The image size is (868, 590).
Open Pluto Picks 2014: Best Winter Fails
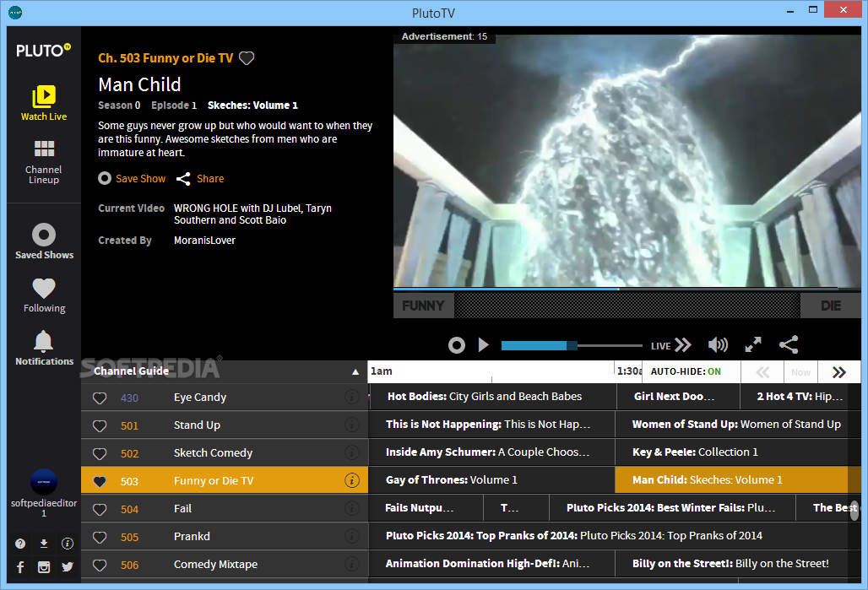pyautogui.click(x=672, y=507)
